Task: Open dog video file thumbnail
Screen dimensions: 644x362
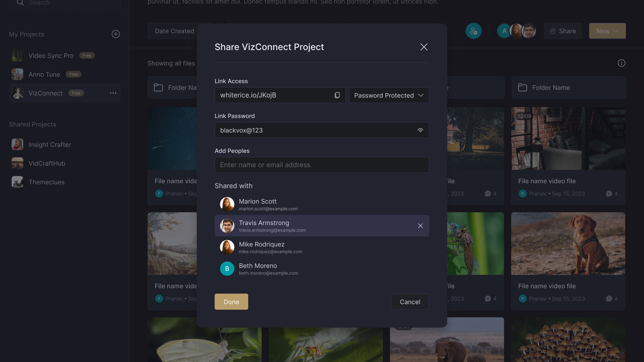Action: (x=568, y=244)
